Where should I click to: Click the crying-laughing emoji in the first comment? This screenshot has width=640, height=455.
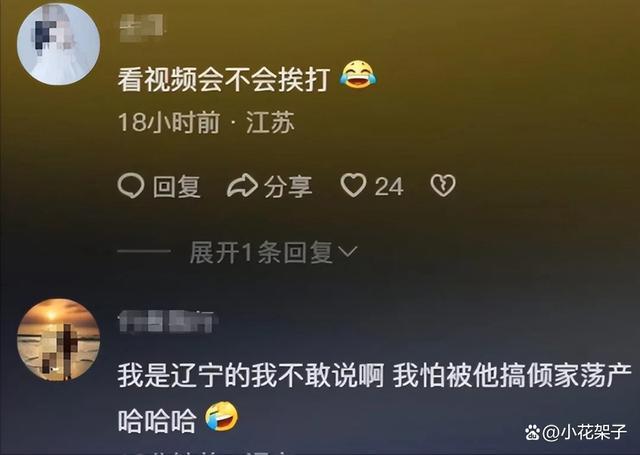(x=358, y=74)
